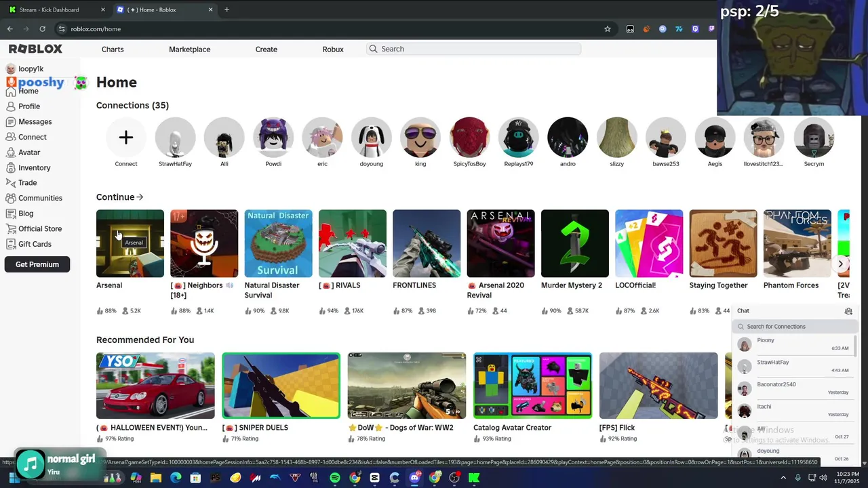Open Spotify from the taskbar
Viewport: 868px width, 488px height.
335,478
